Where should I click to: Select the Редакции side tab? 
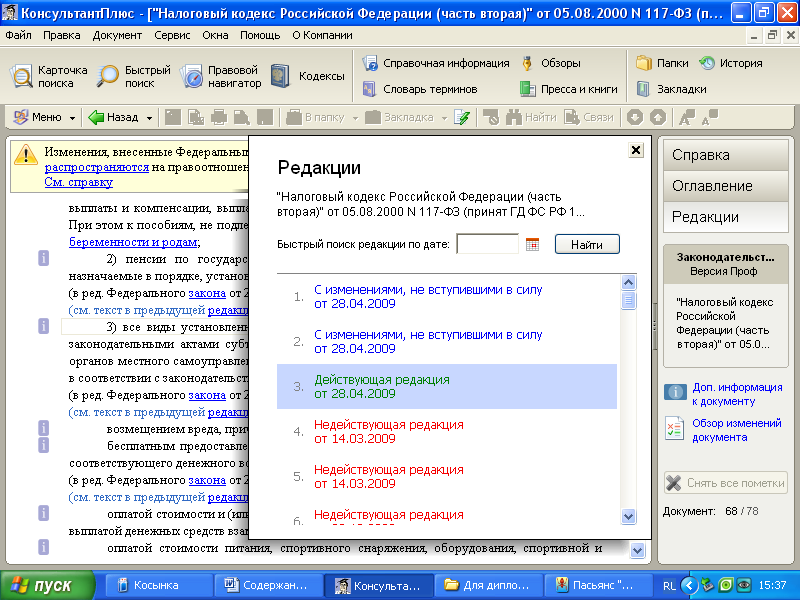[x=726, y=217]
